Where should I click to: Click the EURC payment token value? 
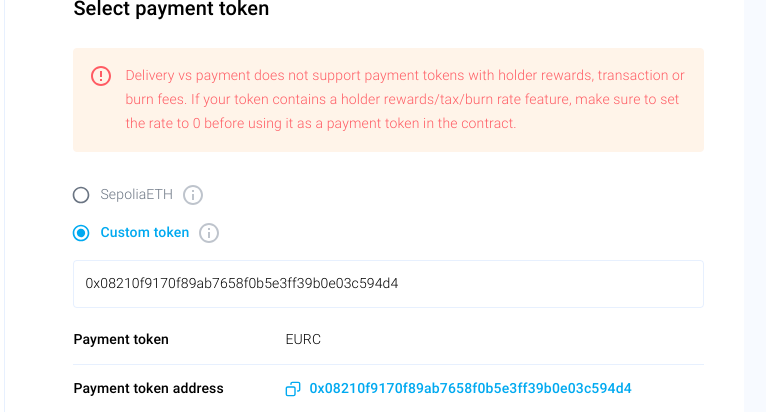coord(303,339)
